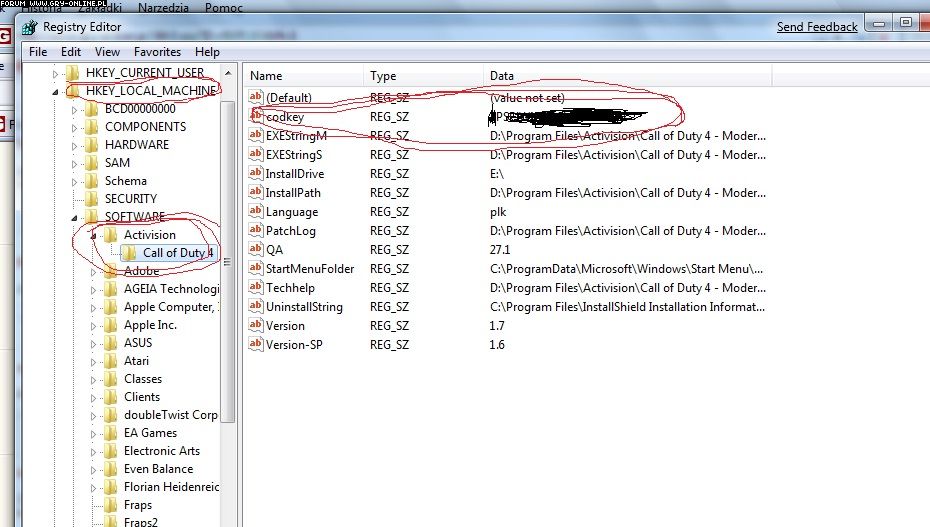This screenshot has width=930, height=527.
Task: Click the InstallPath value string icon
Action: (x=256, y=192)
